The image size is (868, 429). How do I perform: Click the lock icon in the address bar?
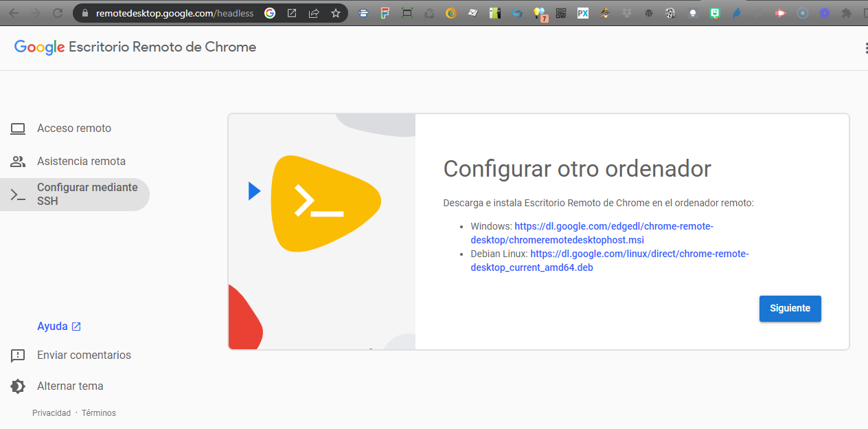point(85,13)
